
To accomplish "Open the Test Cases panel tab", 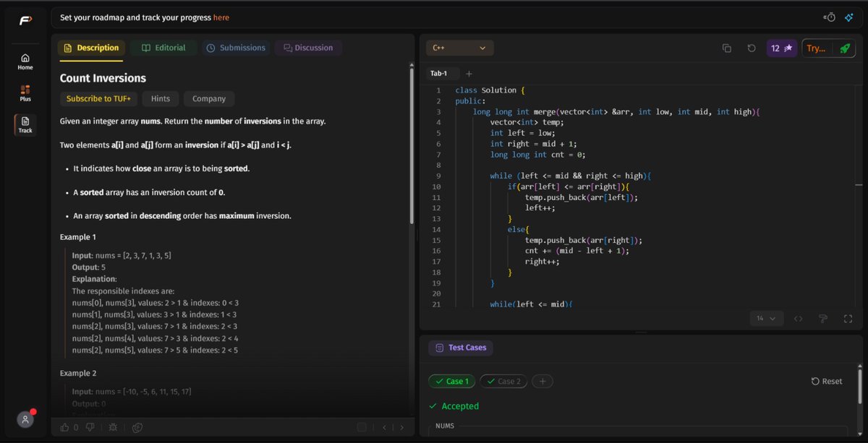I will coord(461,348).
